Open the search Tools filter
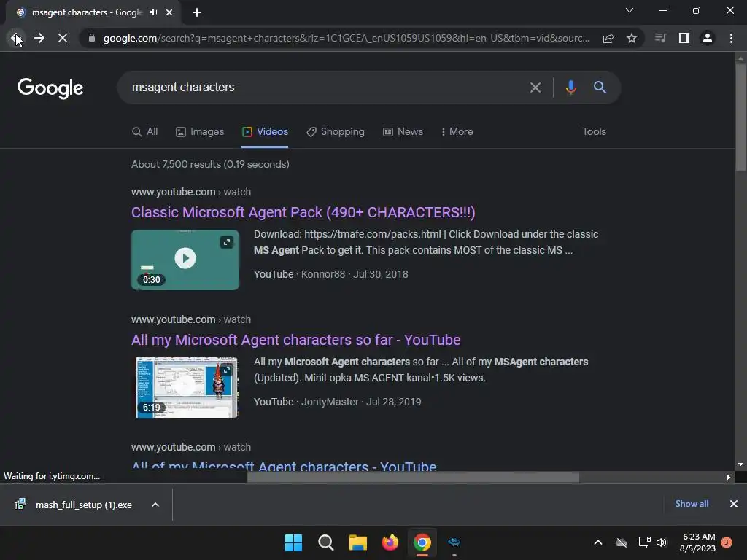The image size is (747, 560). [x=594, y=132]
